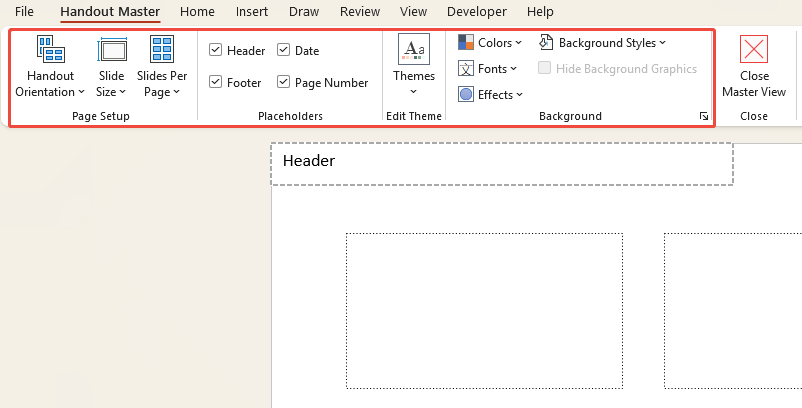Uncheck the Header placeholder checkbox
This screenshot has height=408, width=802.
[216, 50]
